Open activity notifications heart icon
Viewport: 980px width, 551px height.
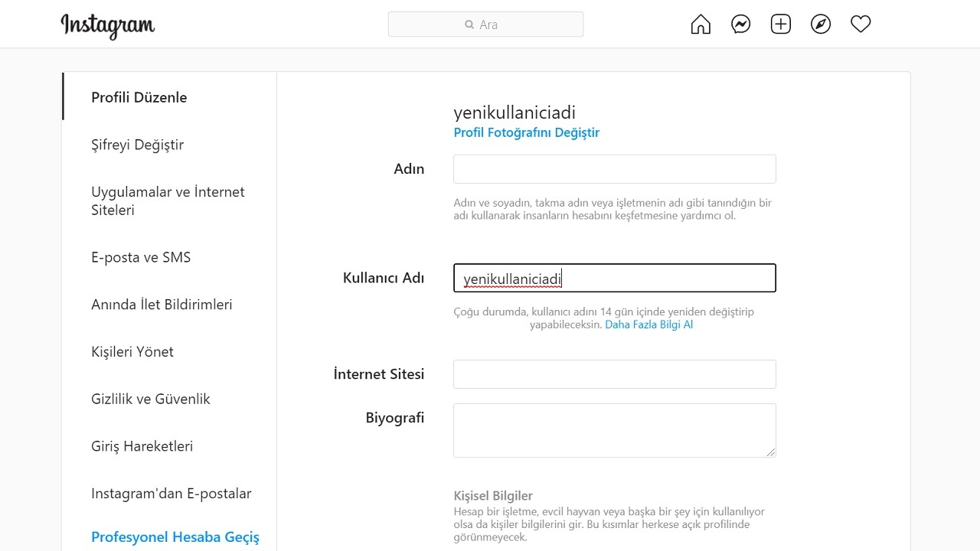pyautogui.click(x=861, y=24)
